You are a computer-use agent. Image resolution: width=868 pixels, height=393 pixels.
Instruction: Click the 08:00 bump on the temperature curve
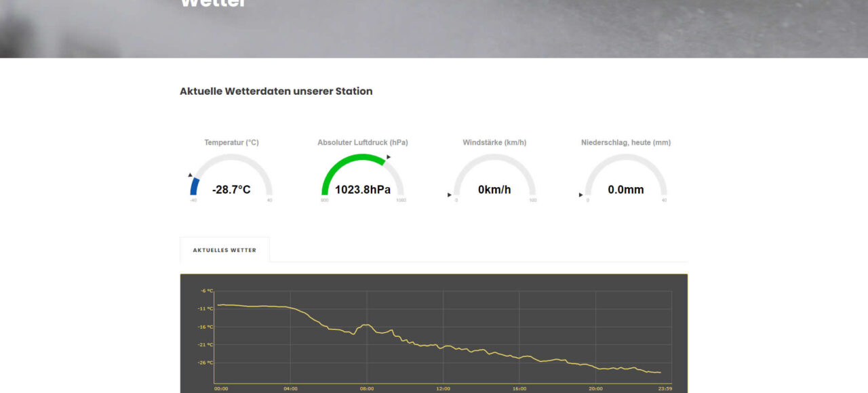tap(366, 325)
